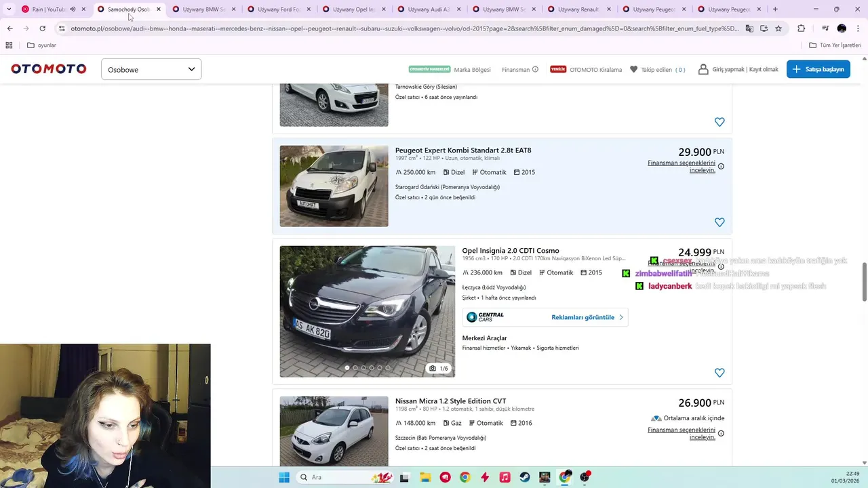
Task: Open the Chrome extensions puzzle icon
Action: click(801, 28)
